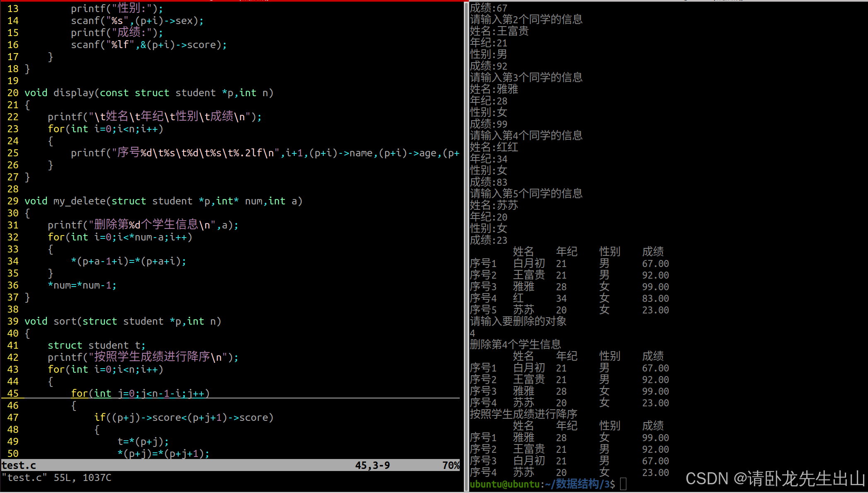Click the 请输入要删除的对象 prompt text
This screenshot has width=868, height=493.
(x=519, y=321)
